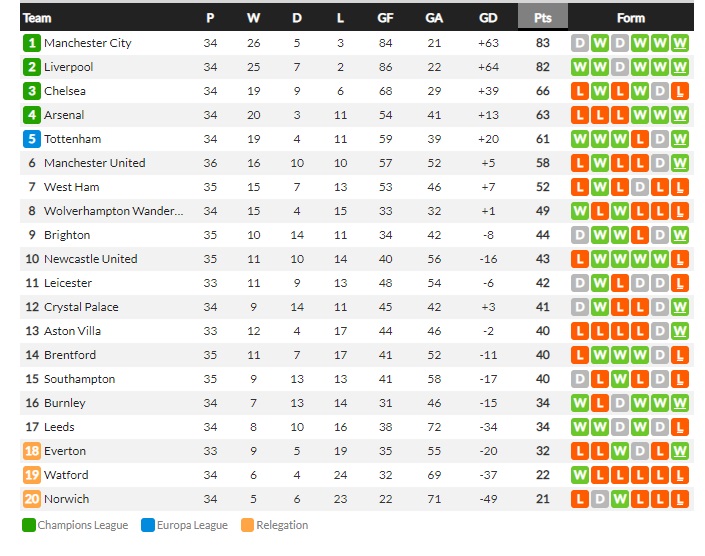The width and height of the screenshot is (705, 556).
Task: Click Chelsea's underlined latest L form icon
Action: pos(679,91)
